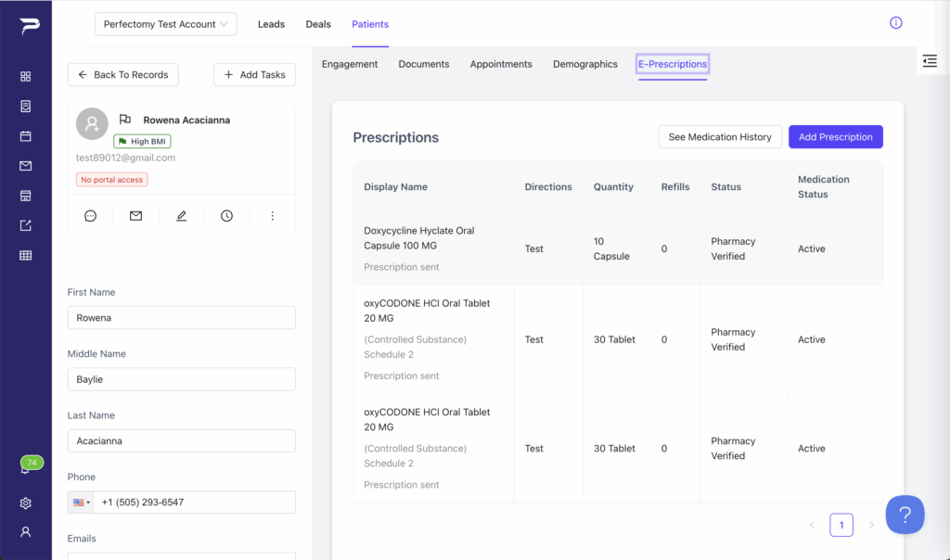The height and width of the screenshot is (560, 950).
Task: Open the calendar icon in sidebar
Action: 25,136
